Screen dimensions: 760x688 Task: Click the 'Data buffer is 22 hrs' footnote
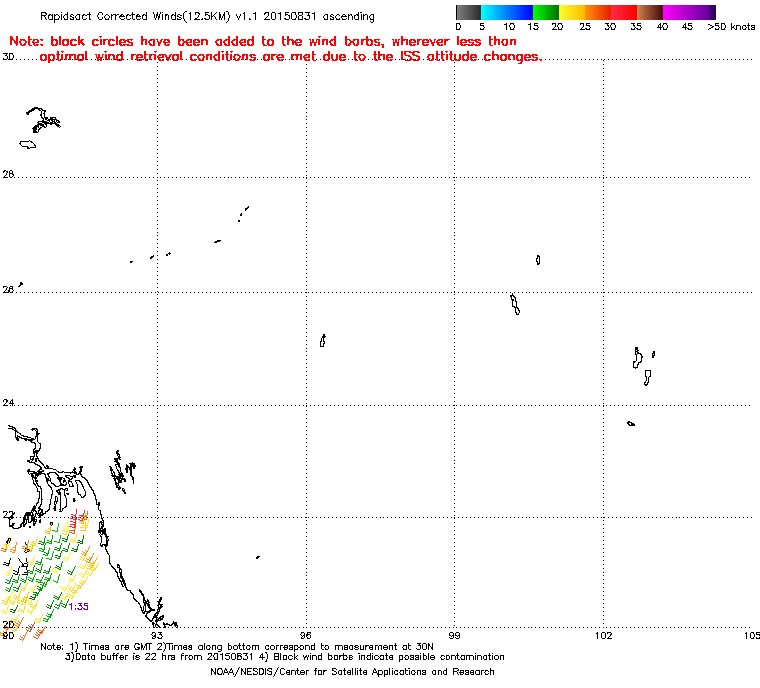click(285, 657)
